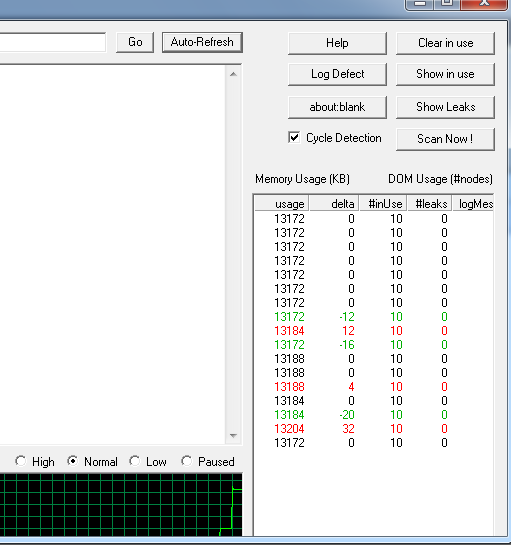Image resolution: width=511 pixels, height=545 pixels.
Task: Toggle the Auto-Refresh button
Action: [202, 42]
